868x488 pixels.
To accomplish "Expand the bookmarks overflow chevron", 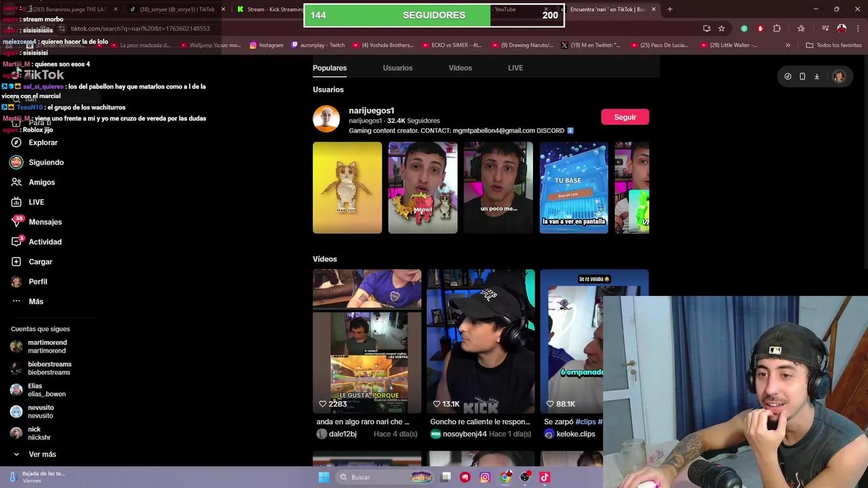I will click(787, 45).
